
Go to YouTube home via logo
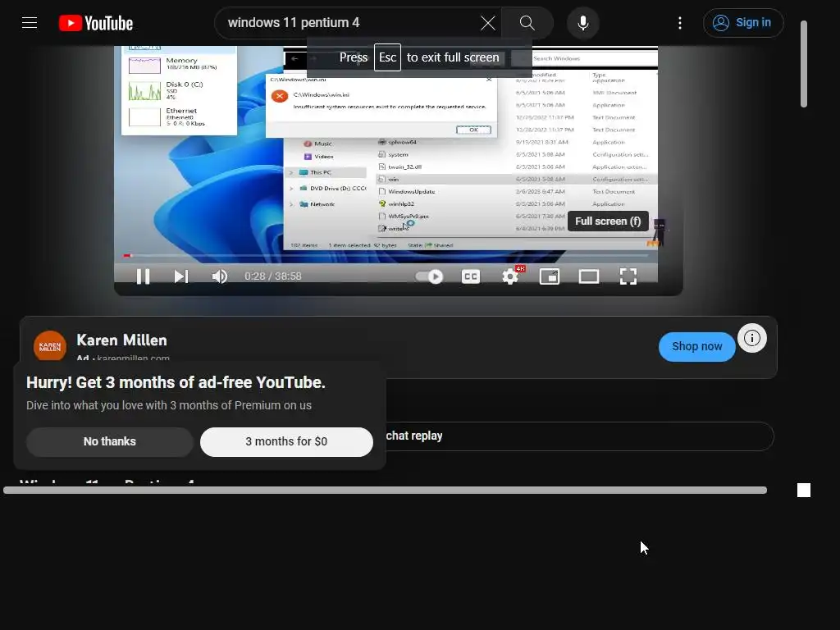[96, 23]
